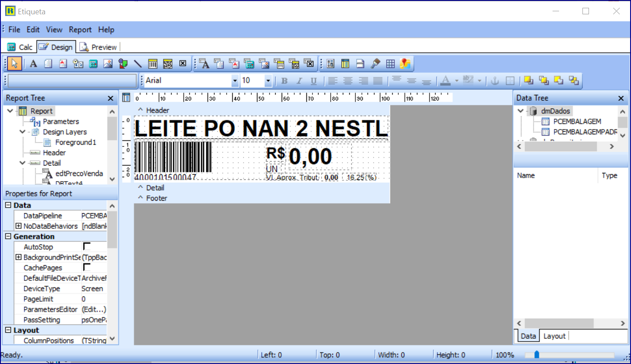Set text alignment to center
Screen dimensions: 631x364
tap(348, 81)
